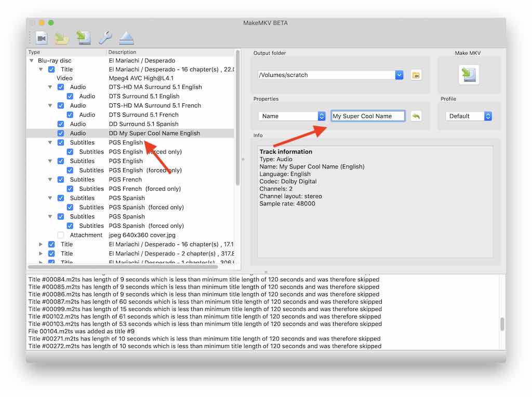Uncheck the My Super Cool Name audio checkbox
This screenshot has height=397, width=532.
pos(61,133)
